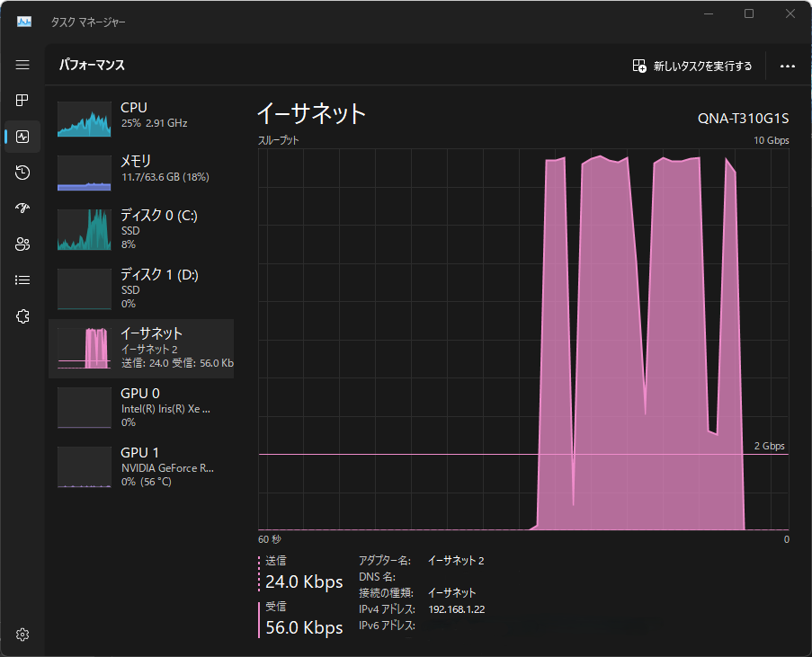The image size is (812, 657).
Task: Click the アダプター名 value イーサネット 2
Action: [456, 561]
